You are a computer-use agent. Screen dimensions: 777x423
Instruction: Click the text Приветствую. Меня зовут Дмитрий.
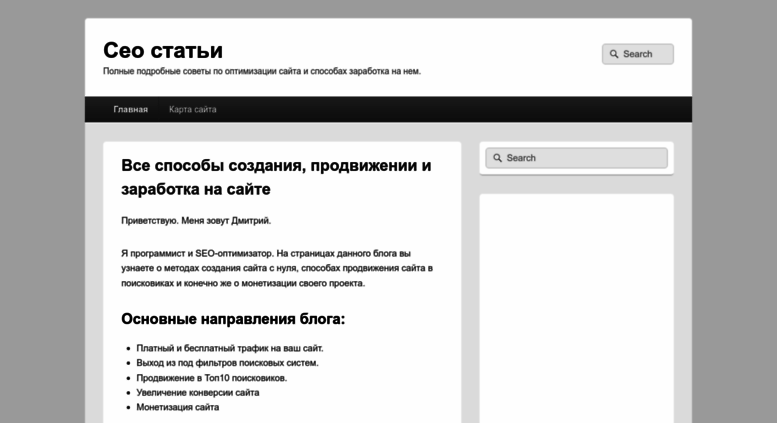point(196,221)
